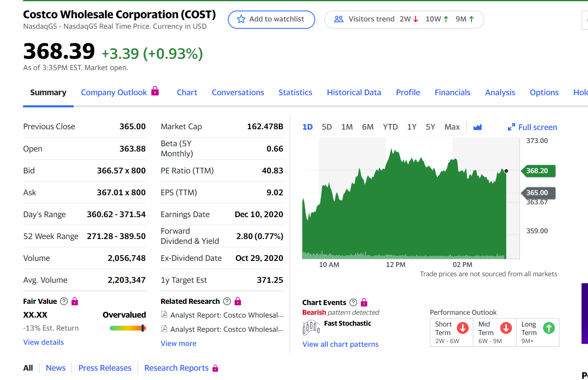Click the Fast Stochastic candlestick icon

pyautogui.click(x=311, y=327)
